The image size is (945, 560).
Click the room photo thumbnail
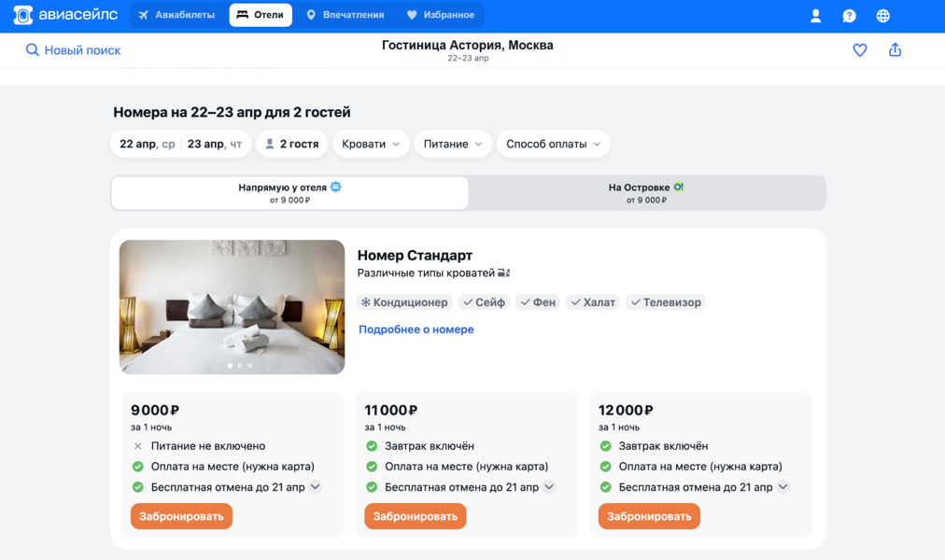coord(232,307)
